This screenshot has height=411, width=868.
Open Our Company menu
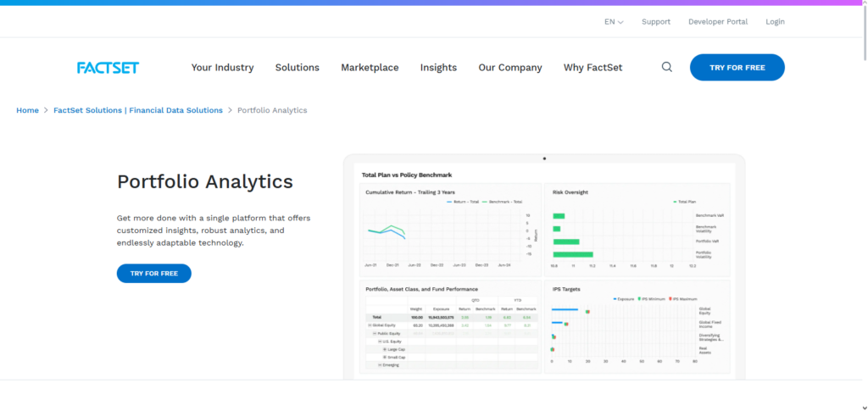click(510, 68)
